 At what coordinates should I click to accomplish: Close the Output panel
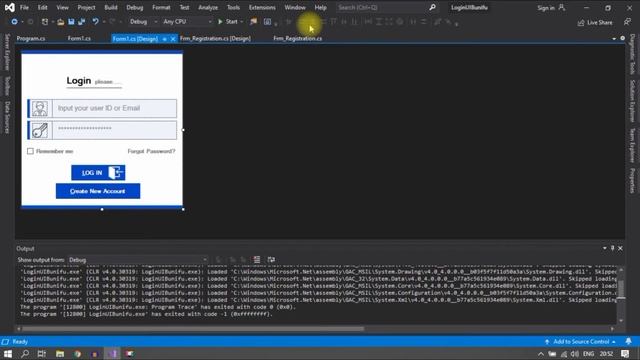coord(620,248)
